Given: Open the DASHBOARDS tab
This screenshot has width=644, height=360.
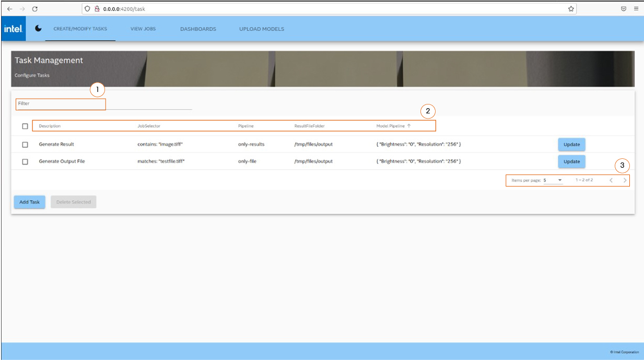Looking at the screenshot, I should pyautogui.click(x=198, y=29).
